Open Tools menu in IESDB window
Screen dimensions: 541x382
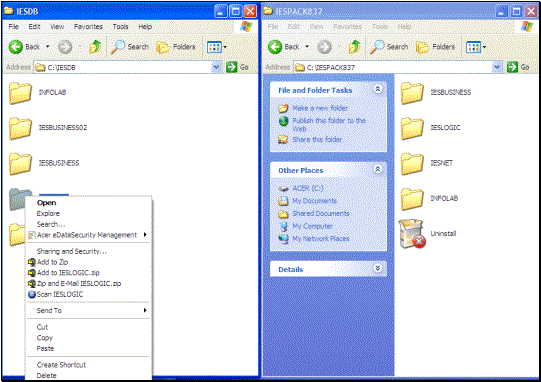coord(120,27)
